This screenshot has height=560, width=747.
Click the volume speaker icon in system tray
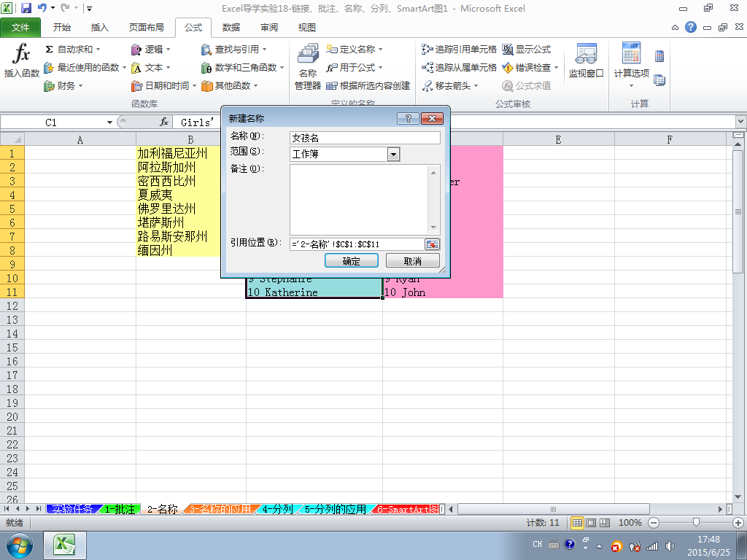670,546
